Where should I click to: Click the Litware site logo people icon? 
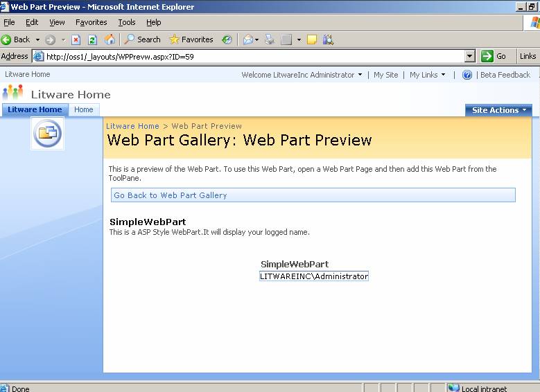[12, 93]
